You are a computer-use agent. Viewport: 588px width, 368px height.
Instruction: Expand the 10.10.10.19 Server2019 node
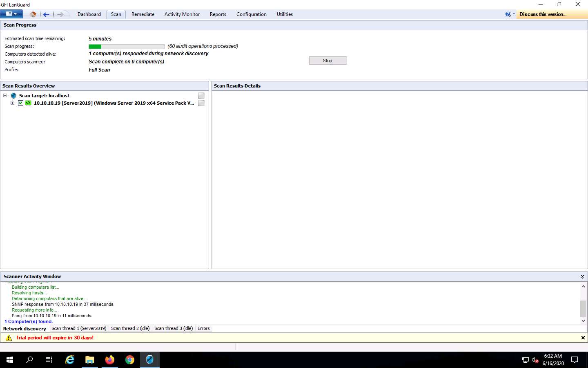click(x=13, y=103)
